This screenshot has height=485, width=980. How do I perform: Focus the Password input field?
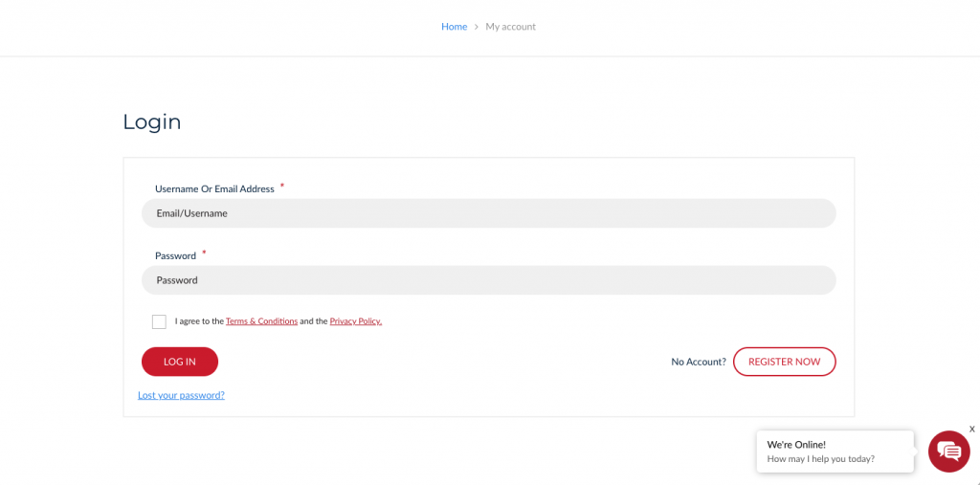(488, 280)
